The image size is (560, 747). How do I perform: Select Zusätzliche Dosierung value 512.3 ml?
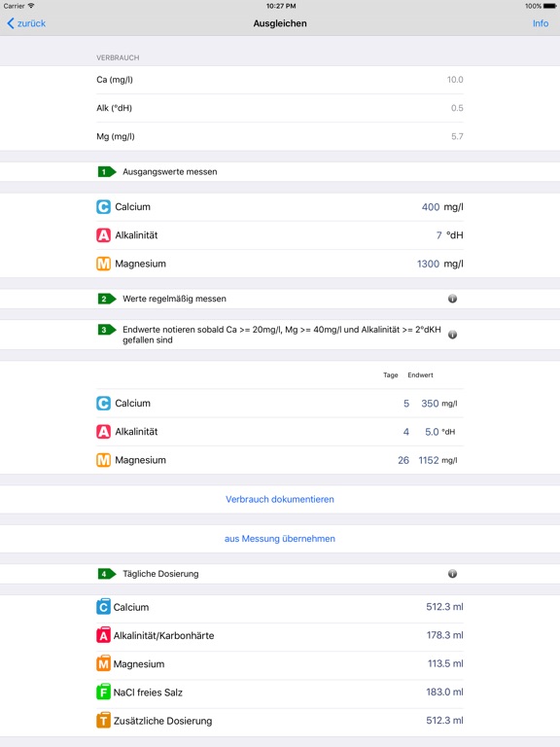point(444,721)
